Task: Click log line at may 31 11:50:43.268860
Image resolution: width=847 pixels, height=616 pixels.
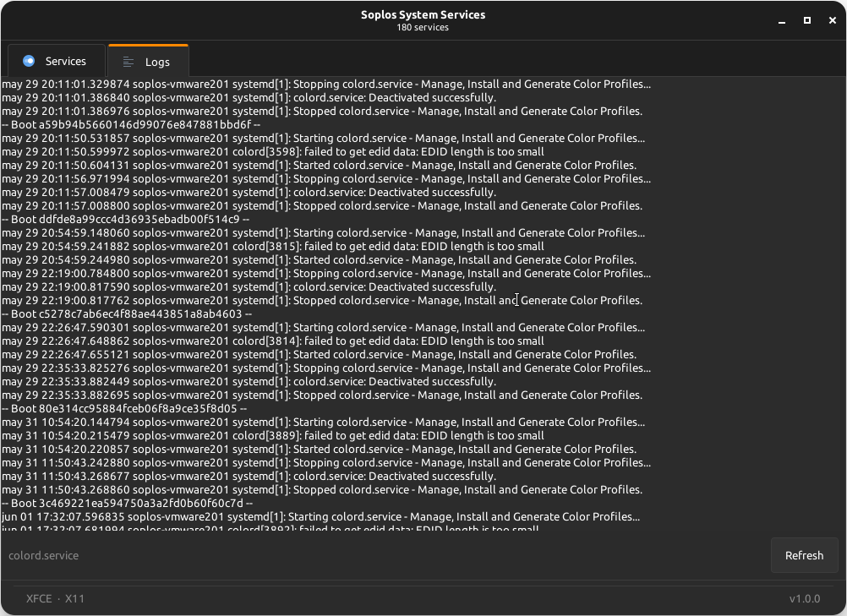Action: (x=322, y=489)
